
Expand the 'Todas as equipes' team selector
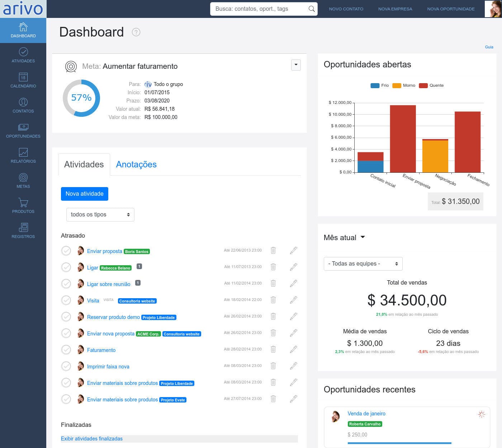[363, 264]
